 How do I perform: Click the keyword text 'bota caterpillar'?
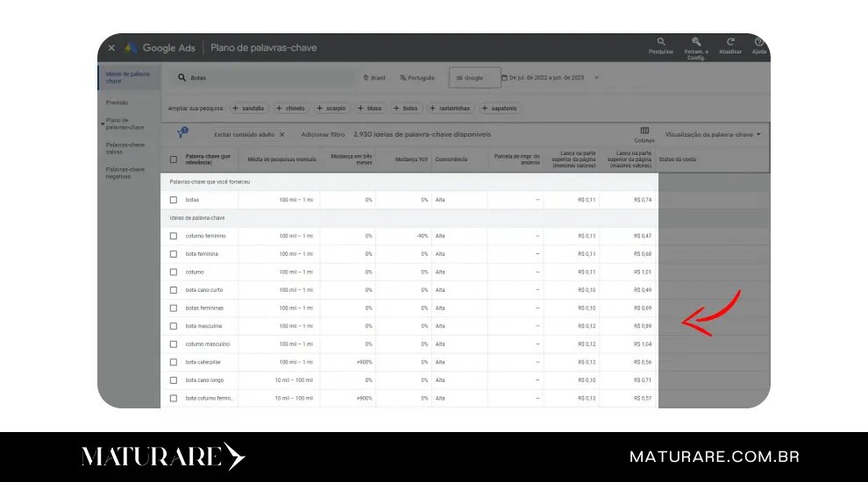pos(203,362)
